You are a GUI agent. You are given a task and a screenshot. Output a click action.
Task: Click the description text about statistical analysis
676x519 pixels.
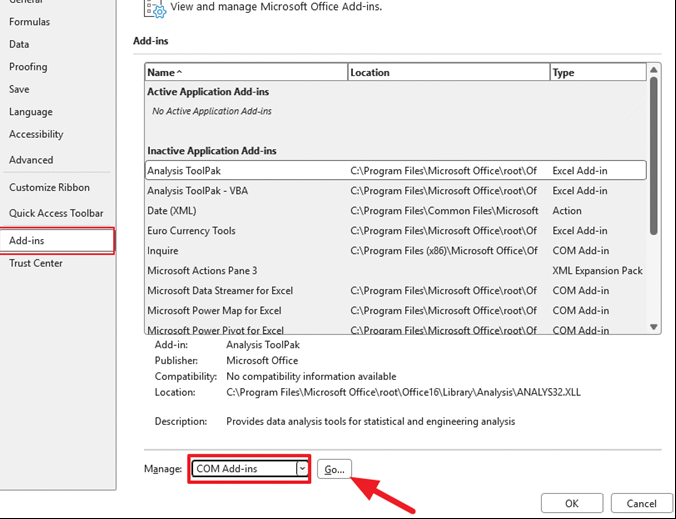(370, 421)
